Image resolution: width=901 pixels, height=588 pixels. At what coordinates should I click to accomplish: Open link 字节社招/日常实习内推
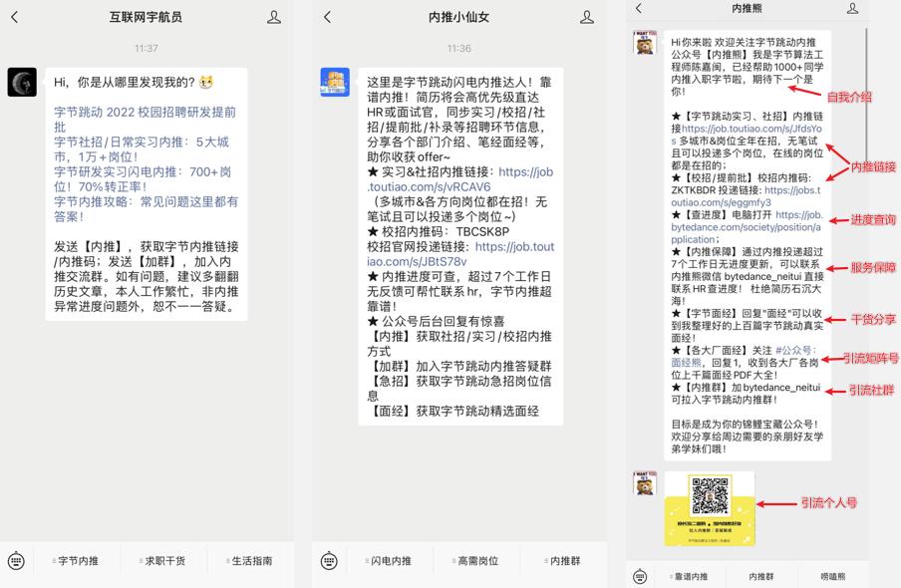point(142,148)
